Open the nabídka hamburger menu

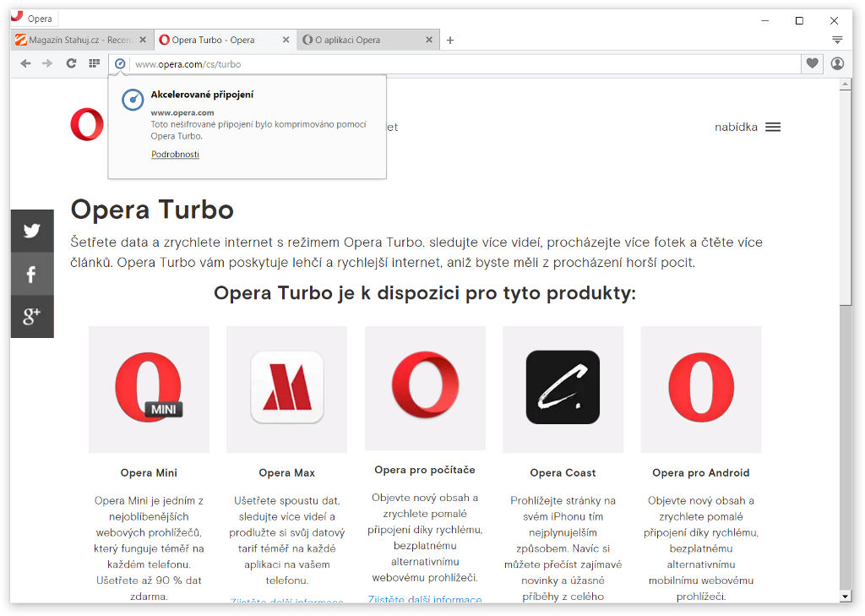point(748,127)
